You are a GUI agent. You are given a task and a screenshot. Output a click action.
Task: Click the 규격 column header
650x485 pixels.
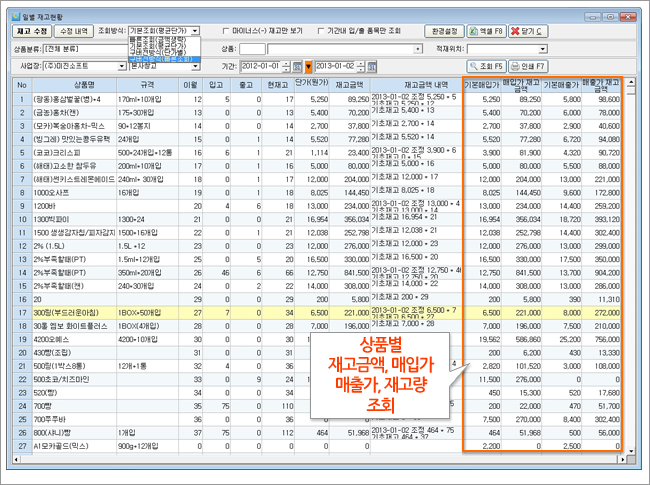pos(147,85)
